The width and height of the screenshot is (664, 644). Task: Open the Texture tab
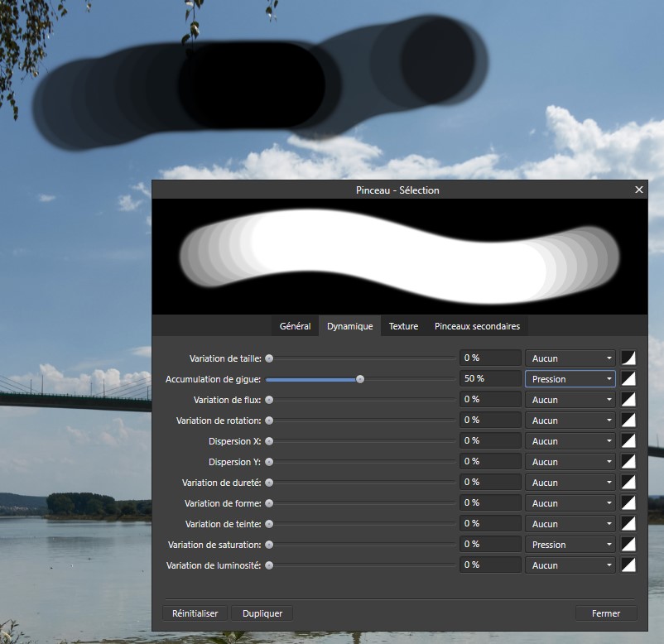(403, 326)
